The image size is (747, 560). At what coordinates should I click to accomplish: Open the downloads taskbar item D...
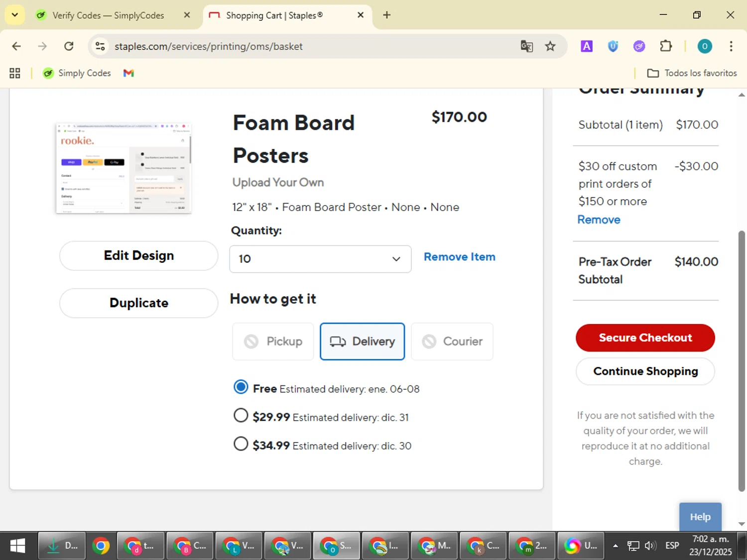[62, 546]
